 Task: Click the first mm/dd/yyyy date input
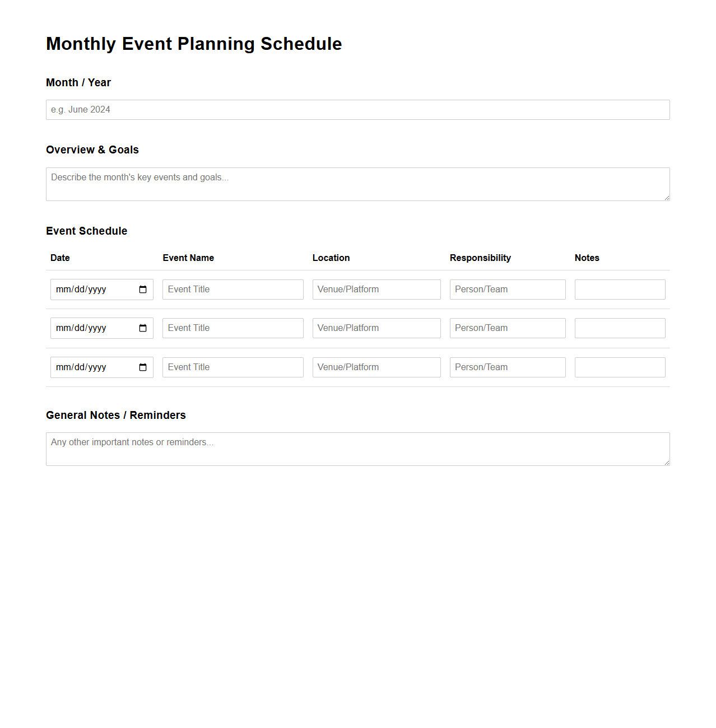[x=90, y=289]
